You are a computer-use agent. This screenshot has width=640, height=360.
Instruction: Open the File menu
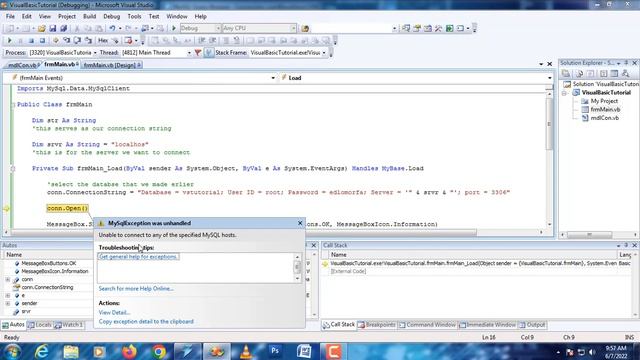click(x=10, y=16)
